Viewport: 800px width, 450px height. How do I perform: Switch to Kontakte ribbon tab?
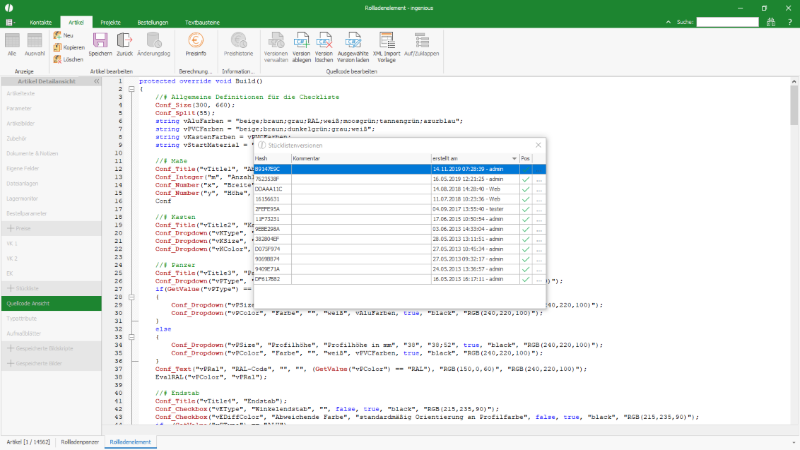point(40,22)
